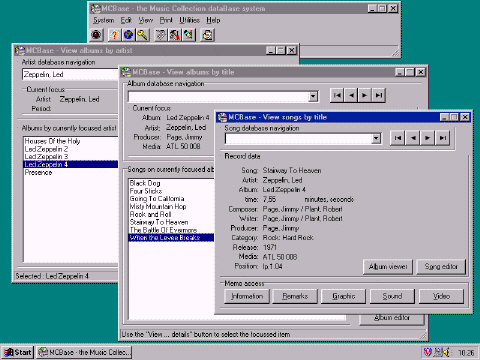Click the blue globe toolbar icon
Viewport: 480px width, 360px height.
coord(128,35)
